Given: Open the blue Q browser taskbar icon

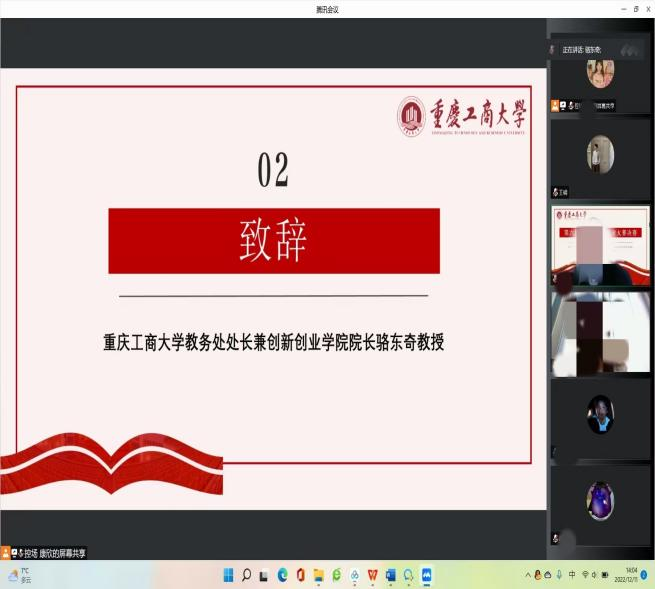Looking at the screenshot, I should (x=409, y=576).
